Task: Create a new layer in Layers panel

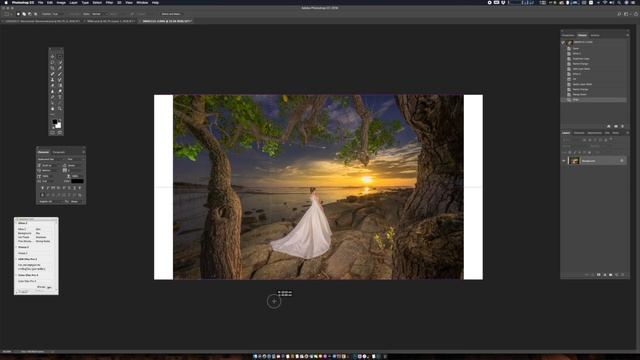Action: 616,275
